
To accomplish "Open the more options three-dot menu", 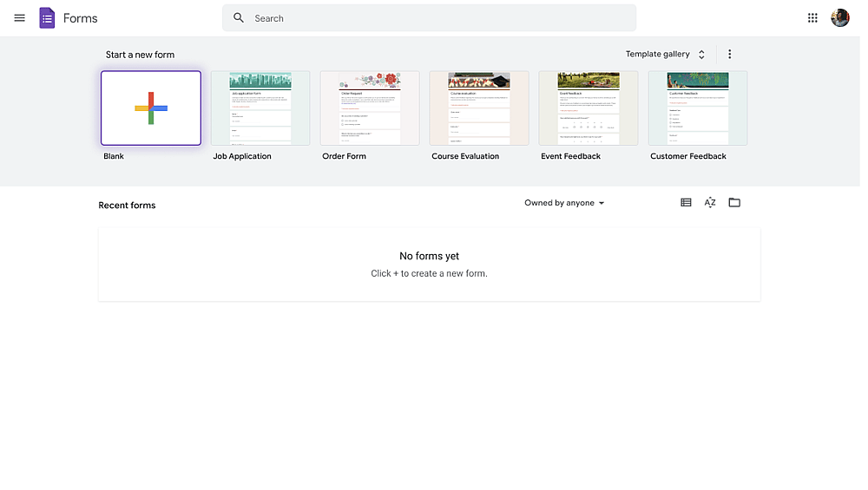I will coord(730,54).
